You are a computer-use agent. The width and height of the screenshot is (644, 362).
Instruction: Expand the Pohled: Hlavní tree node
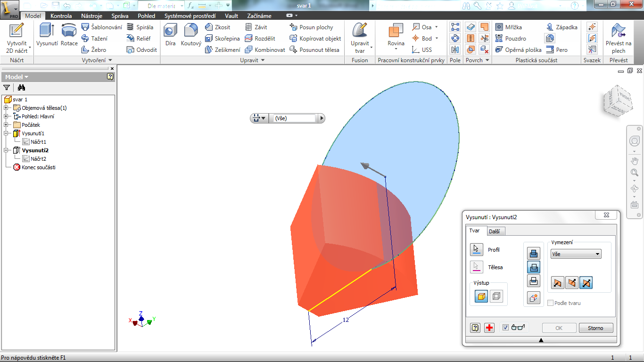pos(6,116)
